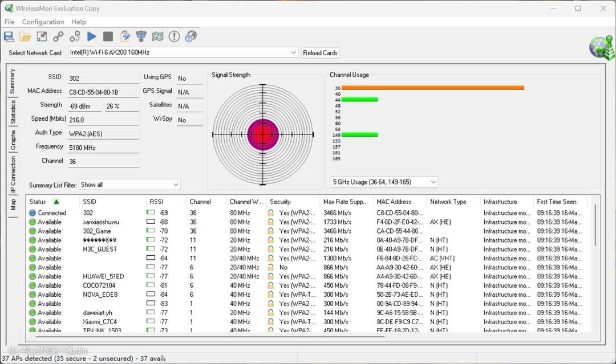Click the globe help icon in toolbar
This screenshot has height=364, width=616.
click(191, 36)
